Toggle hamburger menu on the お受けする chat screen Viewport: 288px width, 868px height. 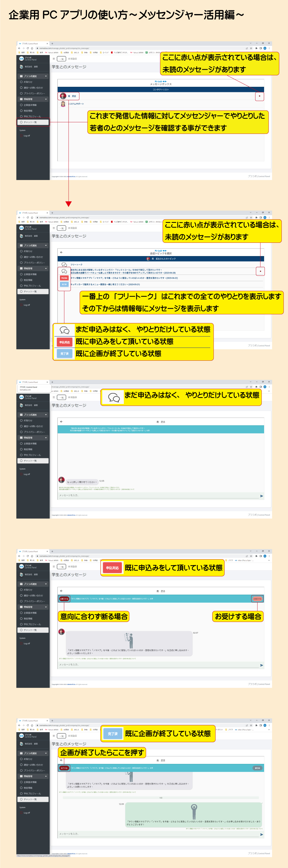pyautogui.click(x=54, y=566)
